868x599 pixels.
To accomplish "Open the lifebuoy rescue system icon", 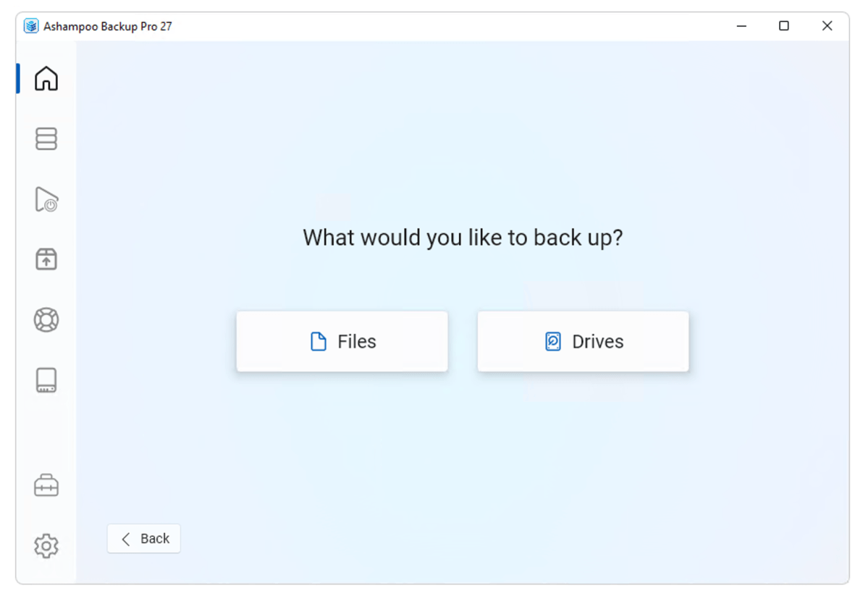I will [x=46, y=320].
